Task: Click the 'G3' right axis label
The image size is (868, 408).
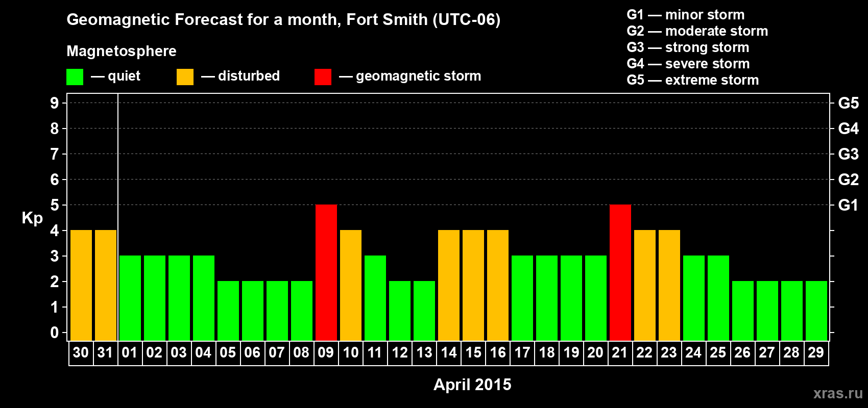Action: tap(848, 154)
